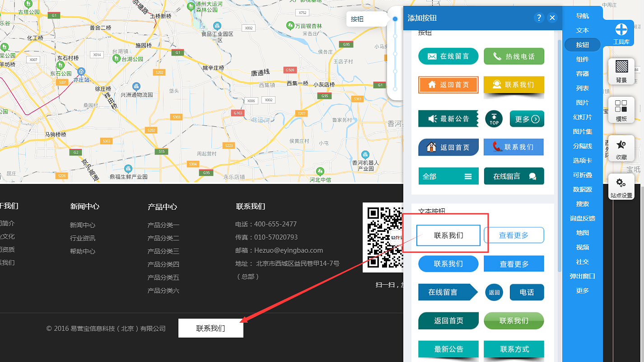
Task: Open the 弹出窗口 sidebar item
Action: (x=583, y=276)
